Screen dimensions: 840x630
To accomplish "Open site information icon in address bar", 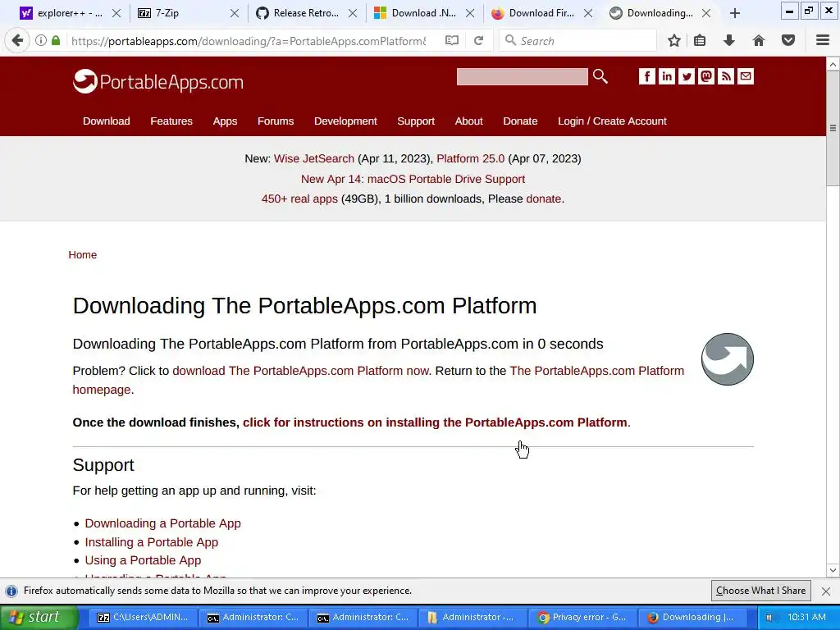I will (41, 41).
